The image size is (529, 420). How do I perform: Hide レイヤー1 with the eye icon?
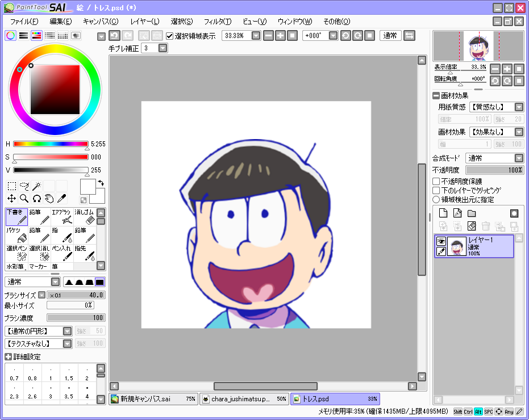tap(441, 241)
